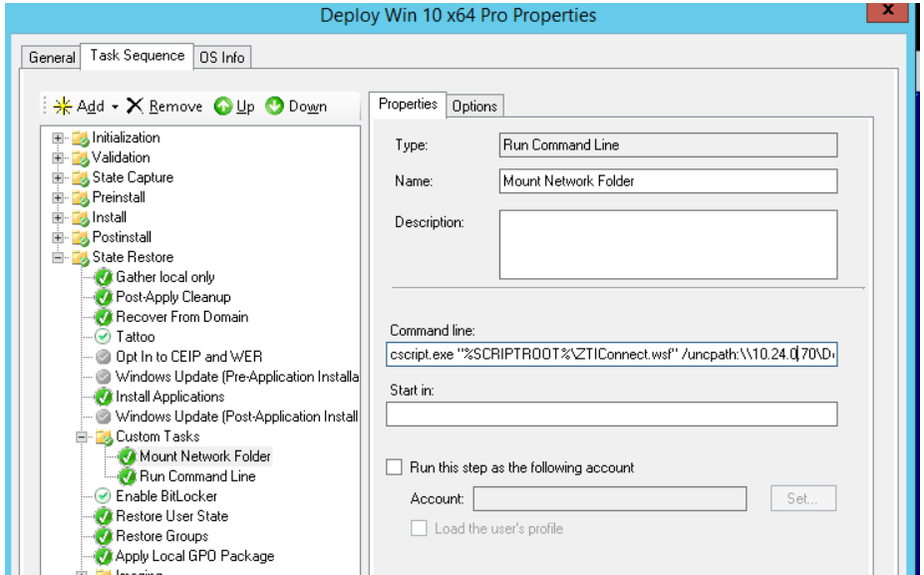The width and height of the screenshot is (924, 575).
Task: Click the Command line input field
Action: click(612, 354)
